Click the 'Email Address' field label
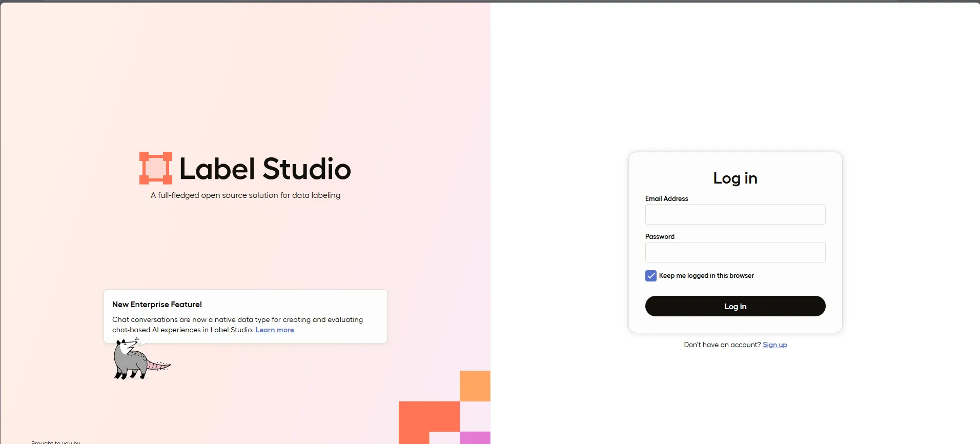The width and height of the screenshot is (980, 444). (666, 198)
